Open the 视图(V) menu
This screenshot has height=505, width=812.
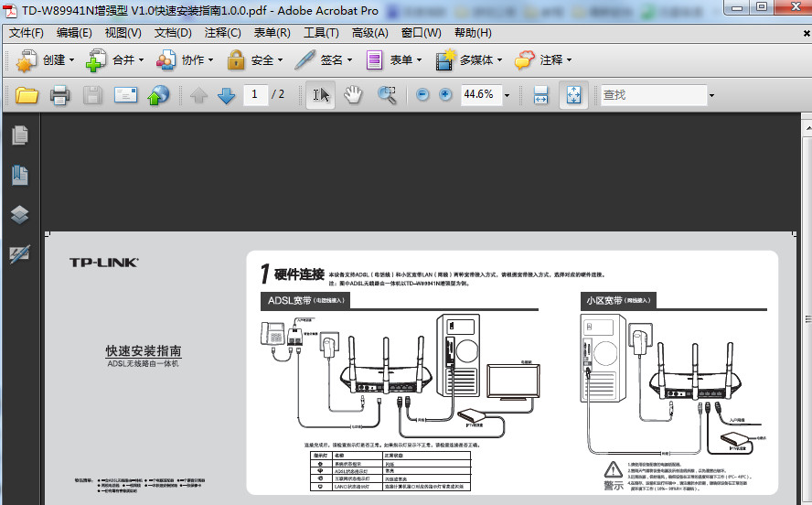pos(123,33)
